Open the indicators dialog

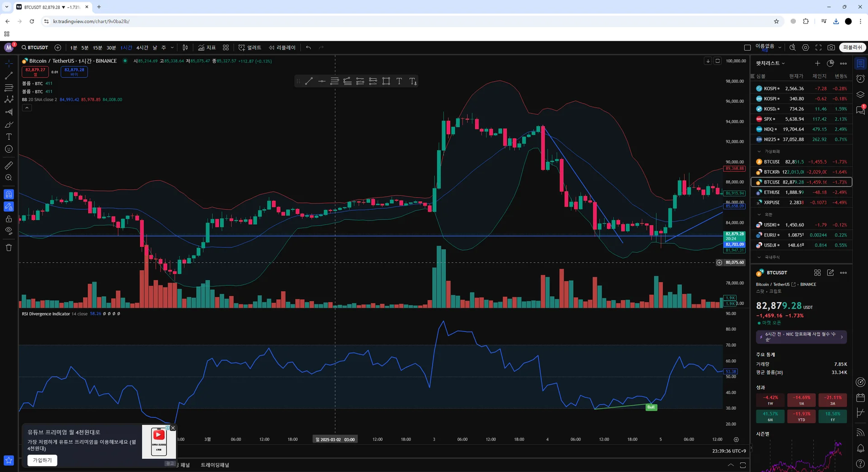tap(207, 47)
